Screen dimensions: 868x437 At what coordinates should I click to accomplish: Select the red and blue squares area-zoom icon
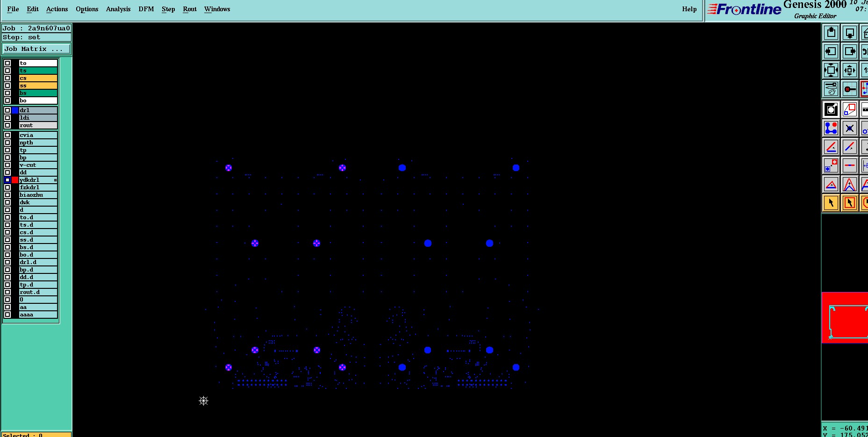pyautogui.click(x=850, y=110)
